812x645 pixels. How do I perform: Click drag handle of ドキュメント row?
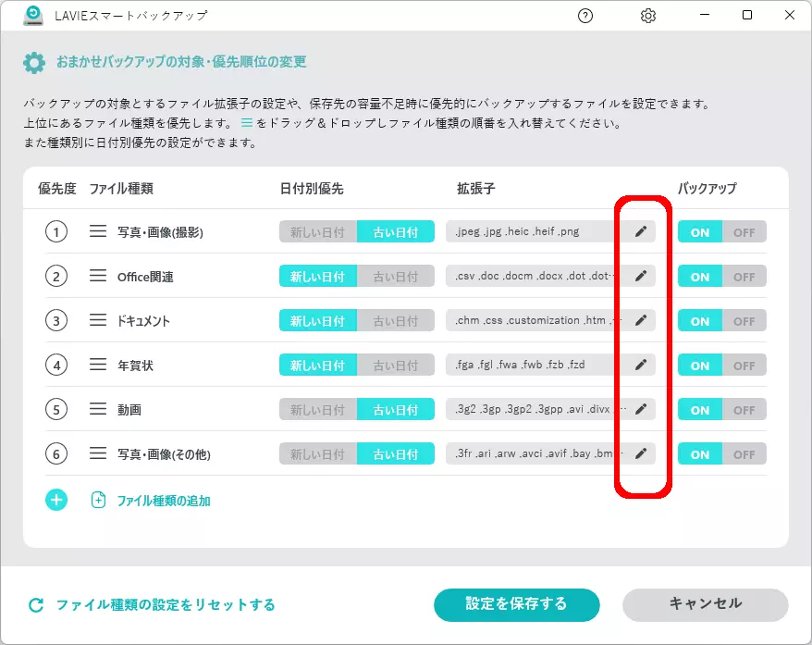point(98,320)
